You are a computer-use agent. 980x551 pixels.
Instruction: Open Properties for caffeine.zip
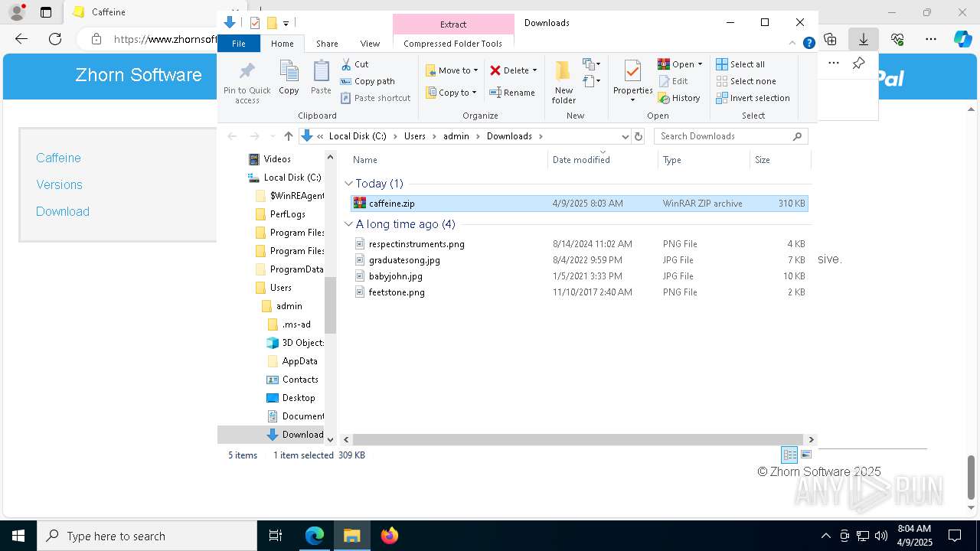632,81
